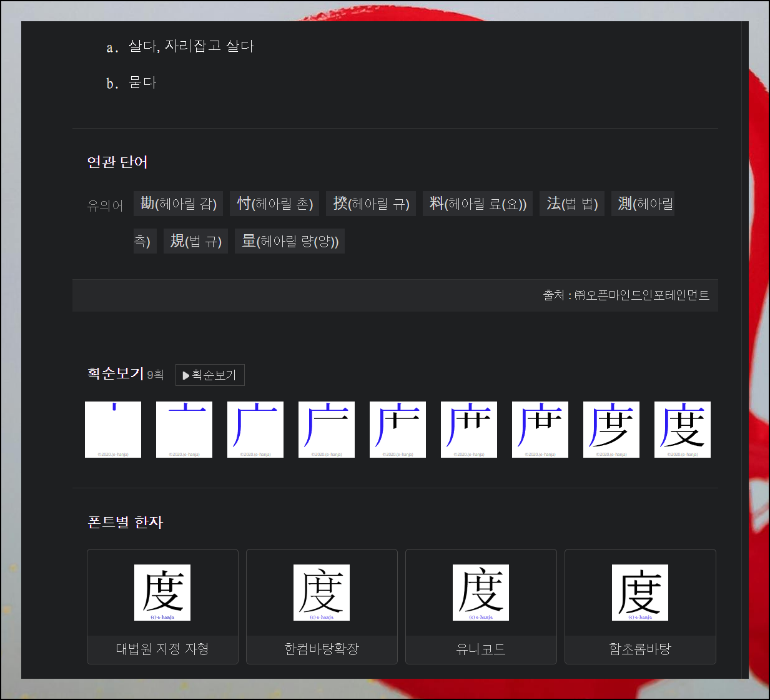This screenshot has width=770, height=700.
Task: Open synonym 勘(헤아릴 감)
Action: (x=179, y=204)
